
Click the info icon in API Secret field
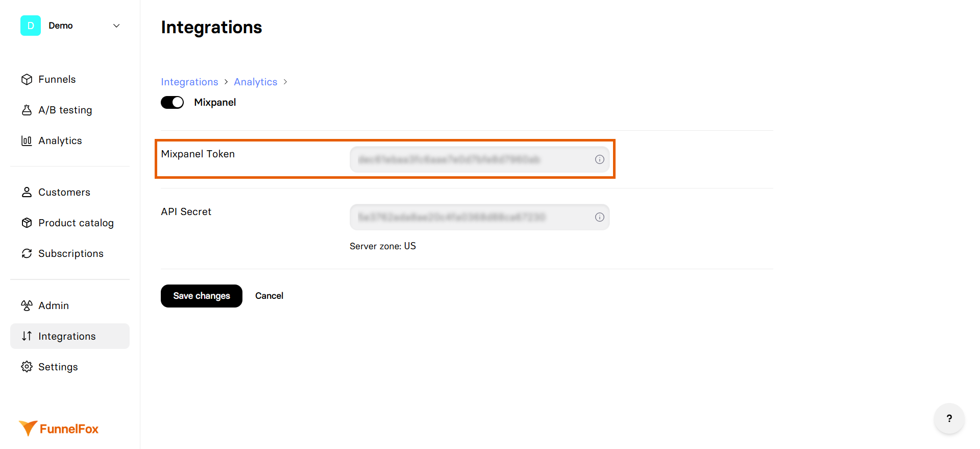pos(600,217)
